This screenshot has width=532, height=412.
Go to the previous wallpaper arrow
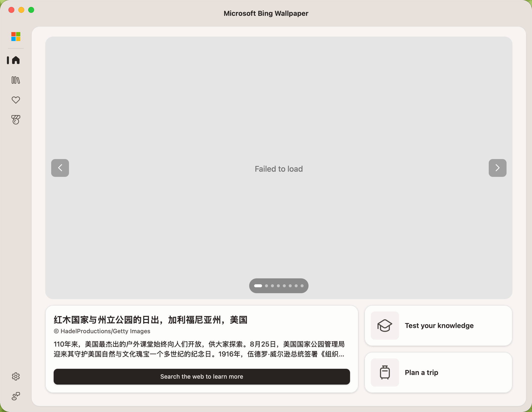click(60, 168)
